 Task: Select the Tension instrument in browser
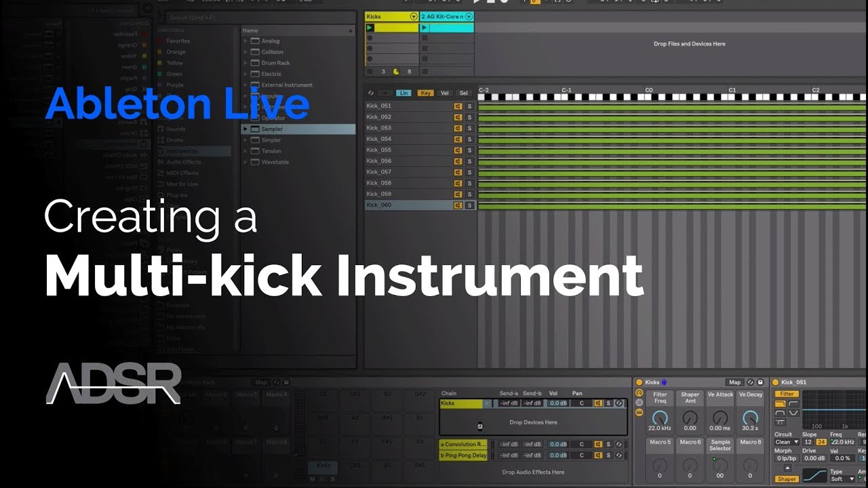pos(271,151)
